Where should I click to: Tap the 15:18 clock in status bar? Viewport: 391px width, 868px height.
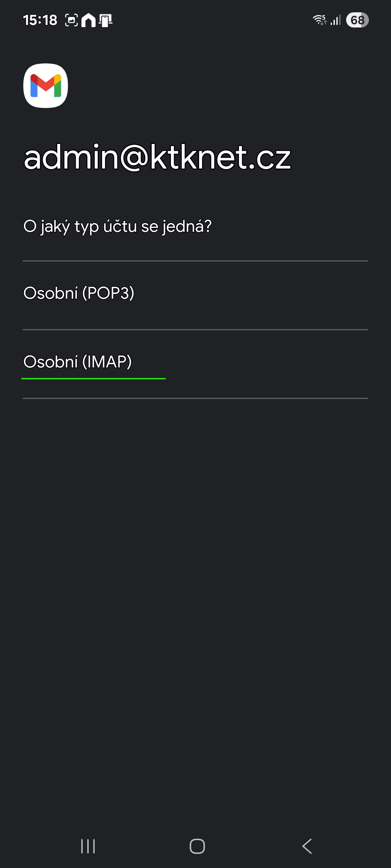click(x=40, y=20)
